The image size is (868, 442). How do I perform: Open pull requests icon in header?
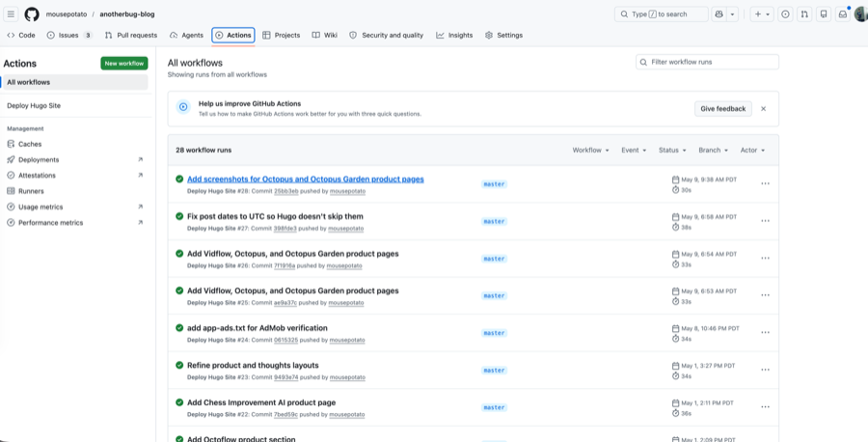coord(804,14)
